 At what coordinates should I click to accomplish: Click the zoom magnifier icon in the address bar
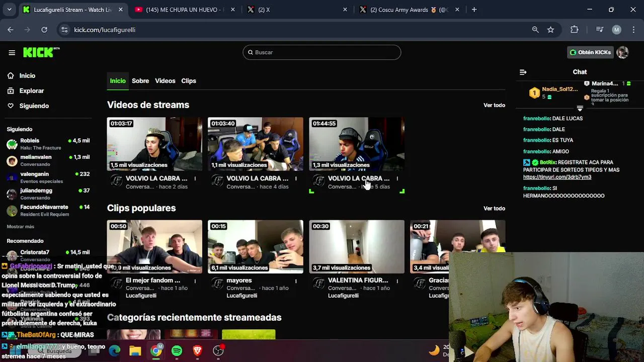(x=535, y=30)
